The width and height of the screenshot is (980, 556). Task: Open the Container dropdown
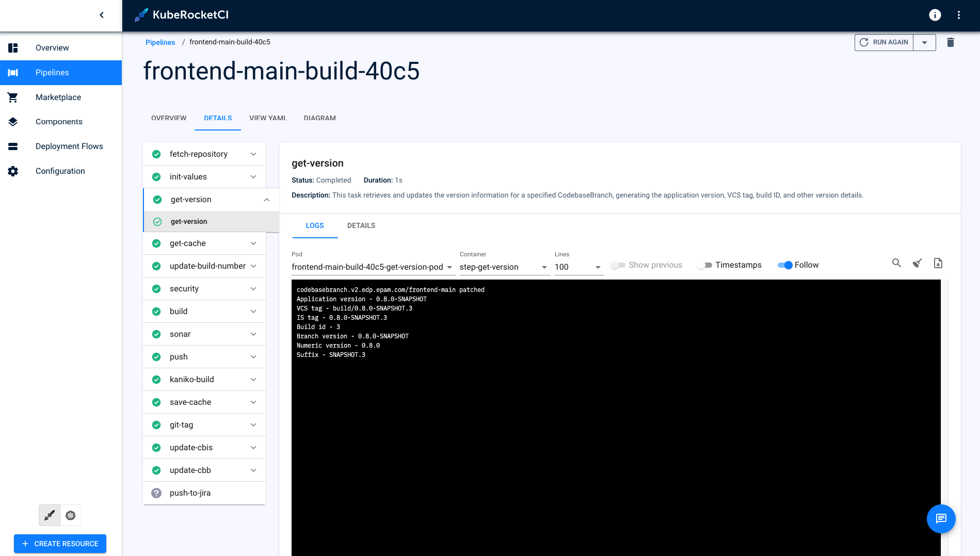click(505, 267)
